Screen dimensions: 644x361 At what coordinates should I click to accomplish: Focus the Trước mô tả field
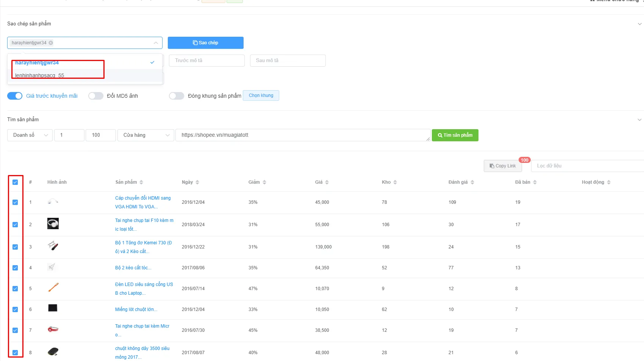(207, 61)
